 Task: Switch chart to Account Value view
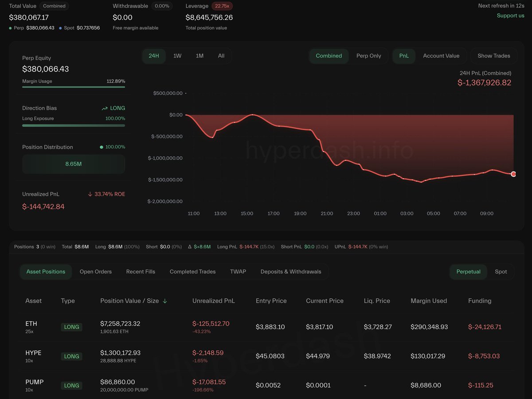(441, 56)
